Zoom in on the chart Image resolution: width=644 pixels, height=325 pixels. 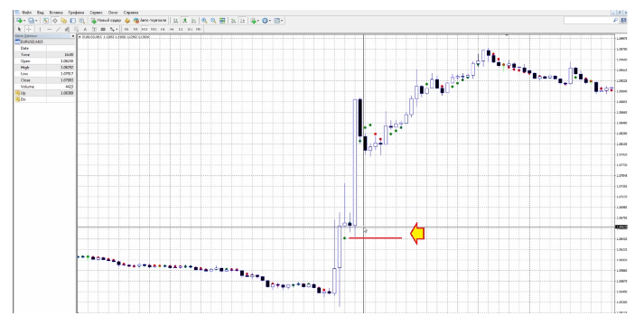pos(204,21)
